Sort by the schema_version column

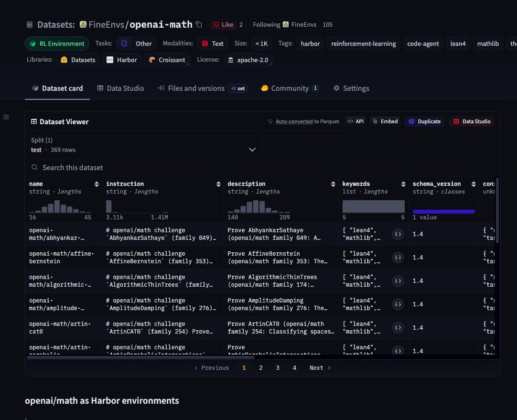click(474, 184)
